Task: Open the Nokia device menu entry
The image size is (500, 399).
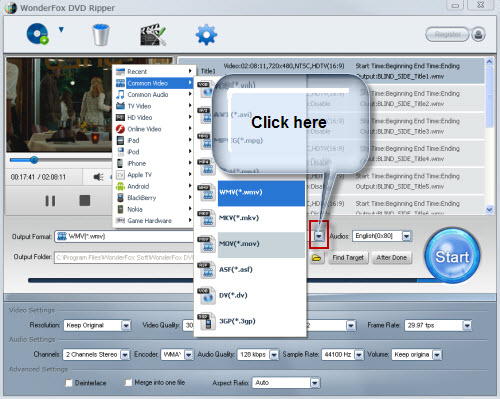Action: tap(154, 209)
